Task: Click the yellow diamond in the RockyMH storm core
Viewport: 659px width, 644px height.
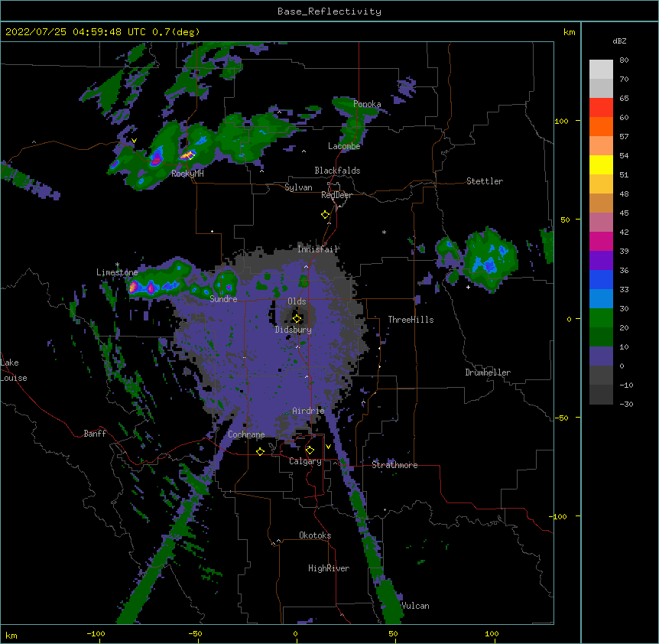Action: (190, 155)
